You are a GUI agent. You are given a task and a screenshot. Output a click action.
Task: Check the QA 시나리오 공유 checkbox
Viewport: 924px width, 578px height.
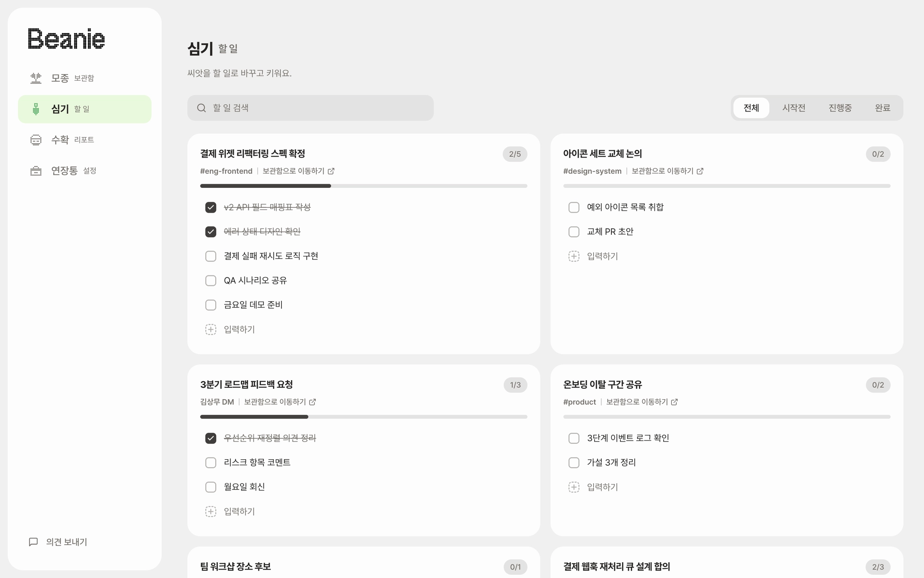[211, 280]
